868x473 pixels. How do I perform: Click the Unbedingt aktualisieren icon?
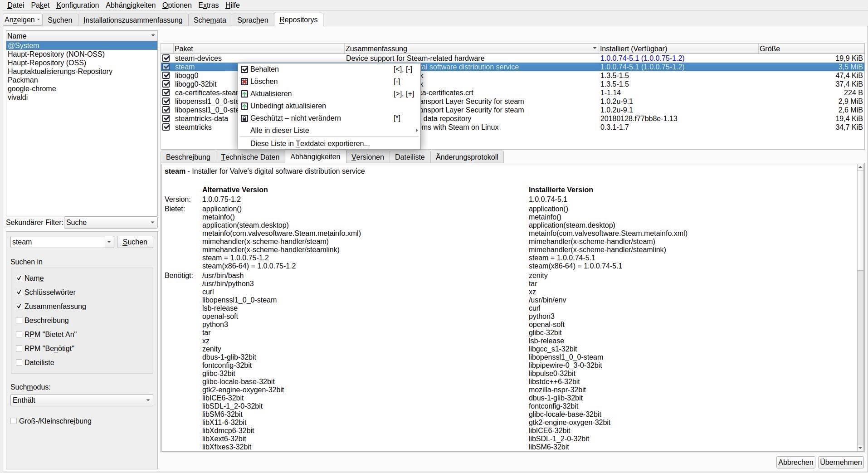click(x=244, y=106)
